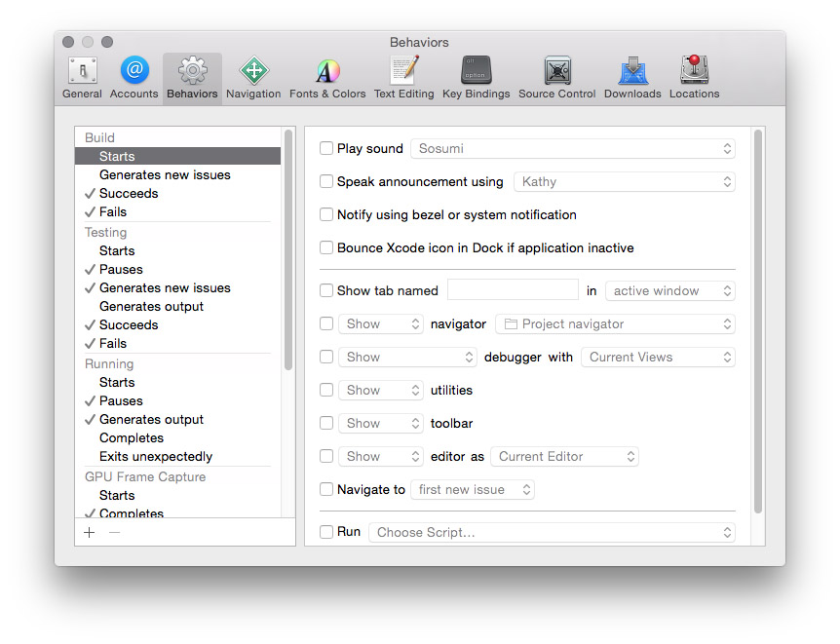Select Generates new issues under Build
Screen dimensions: 840x644
point(178,174)
